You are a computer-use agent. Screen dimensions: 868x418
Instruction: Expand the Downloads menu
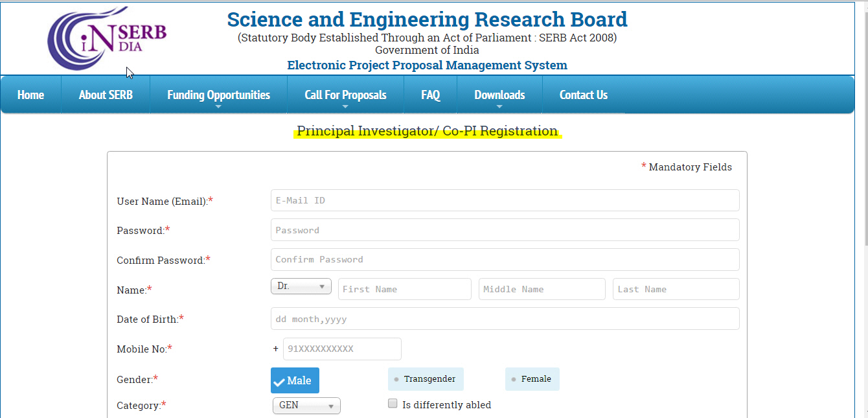pyautogui.click(x=499, y=94)
